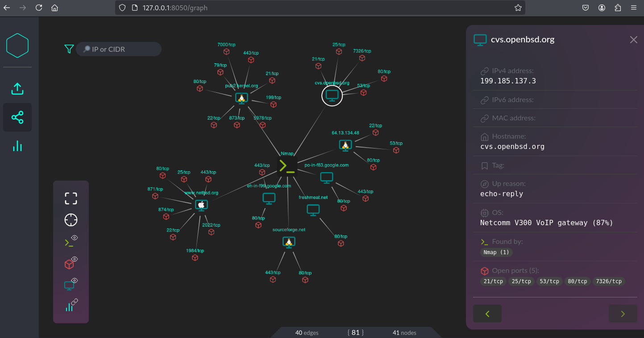Open the network graph view icon
The width and height of the screenshot is (644, 338).
tap(17, 118)
